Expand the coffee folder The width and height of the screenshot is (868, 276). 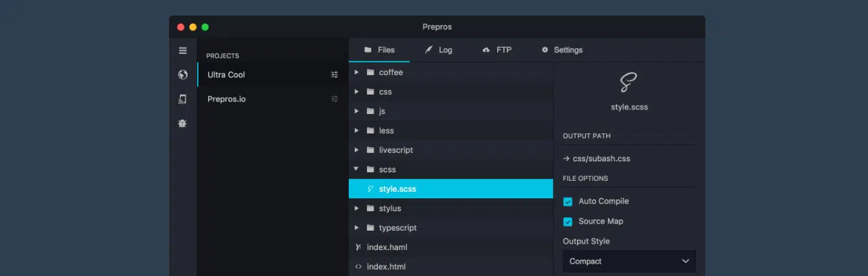coord(357,73)
